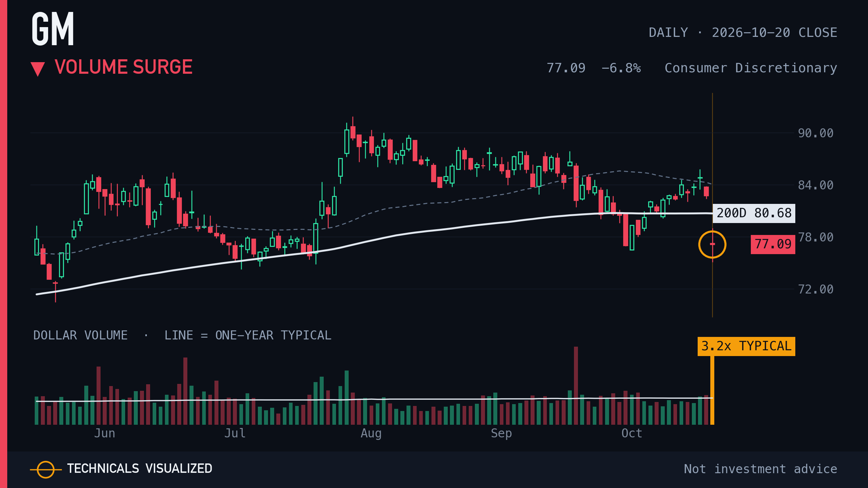Click the DOLLAR VOLUME label
Image resolution: width=868 pixels, height=488 pixels.
(80, 335)
